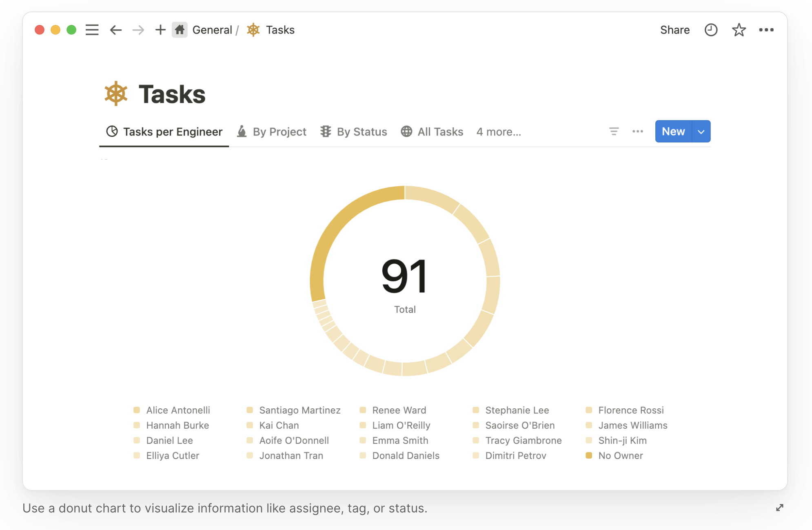This screenshot has height=530, width=812.
Task: Open the filter icon in the view toolbar
Action: (614, 131)
